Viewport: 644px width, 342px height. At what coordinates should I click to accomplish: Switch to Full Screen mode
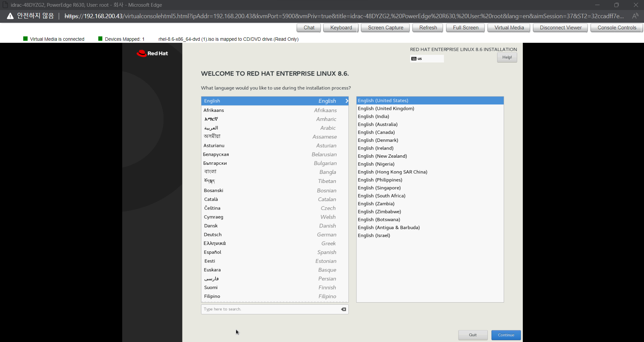point(466,28)
